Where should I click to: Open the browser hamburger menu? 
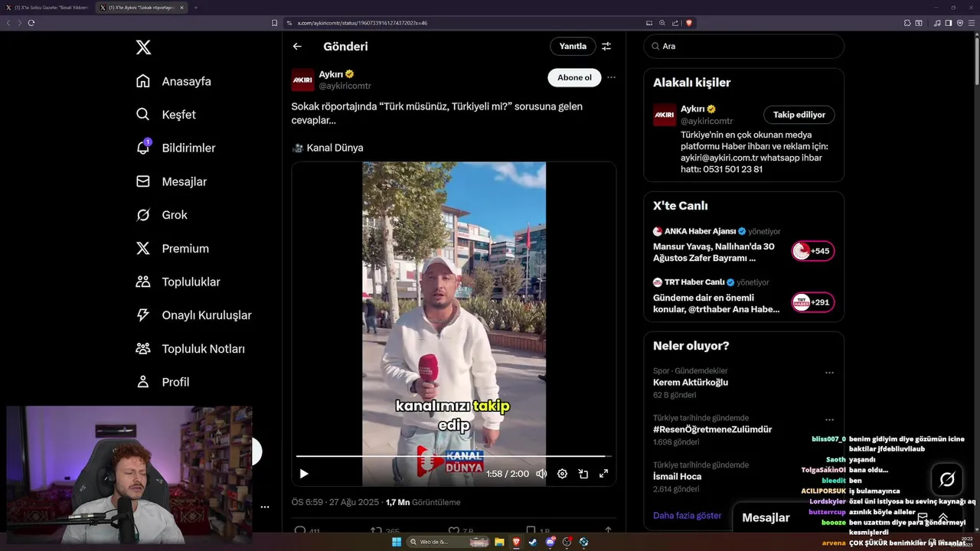point(971,23)
